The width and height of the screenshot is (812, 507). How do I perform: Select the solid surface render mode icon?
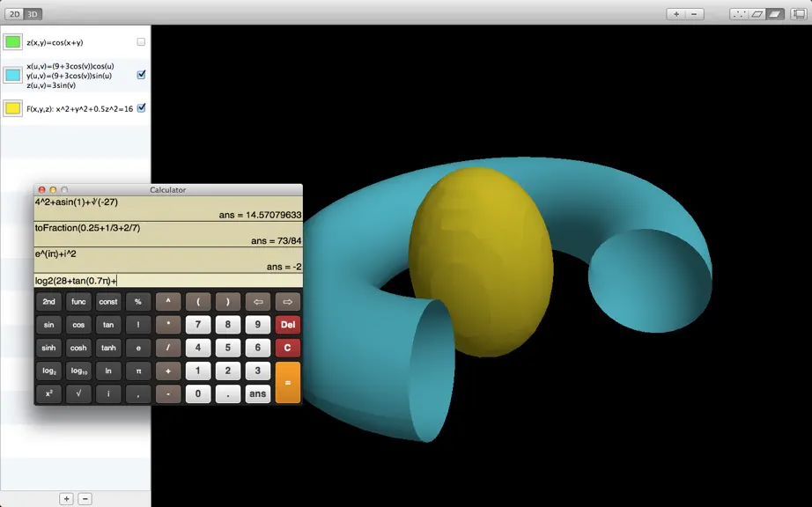pos(775,14)
